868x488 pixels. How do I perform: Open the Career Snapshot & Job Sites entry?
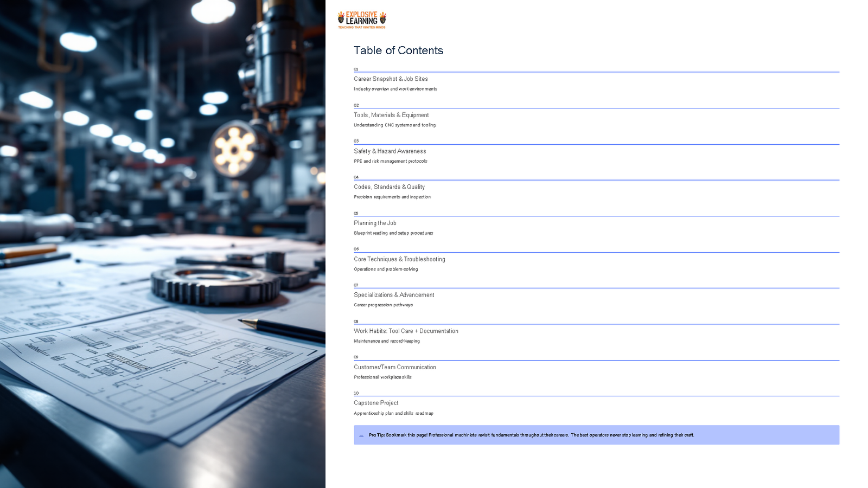[391, 79]
